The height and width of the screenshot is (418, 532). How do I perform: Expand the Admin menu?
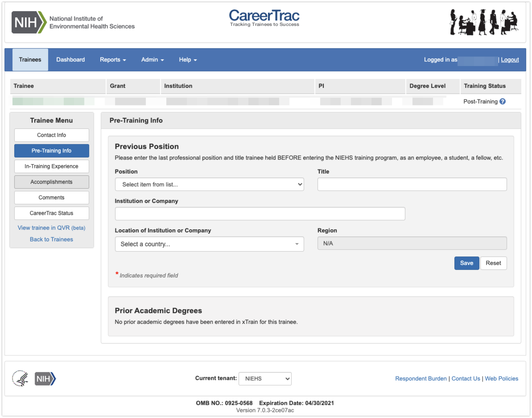click(152, 60)
